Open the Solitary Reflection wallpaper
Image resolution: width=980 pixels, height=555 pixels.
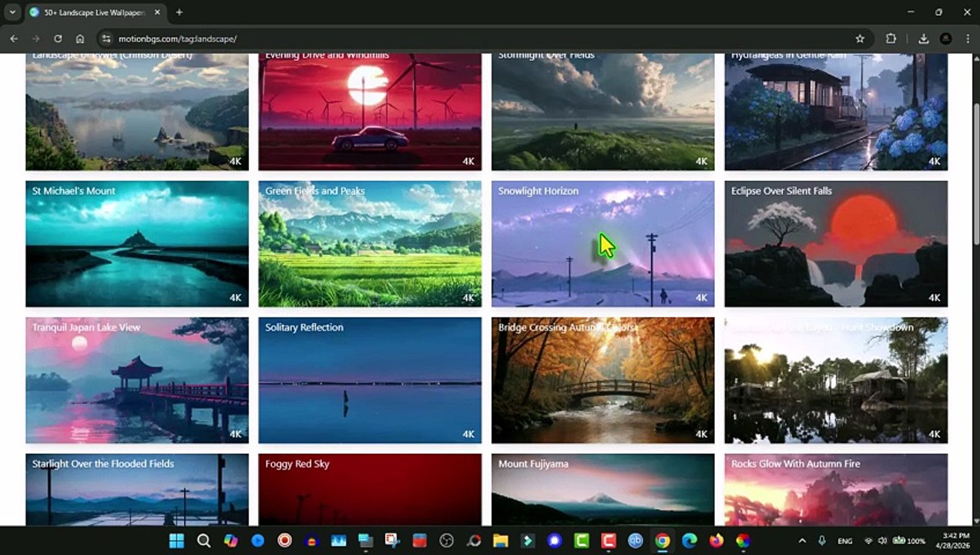[x=370, y=380]
